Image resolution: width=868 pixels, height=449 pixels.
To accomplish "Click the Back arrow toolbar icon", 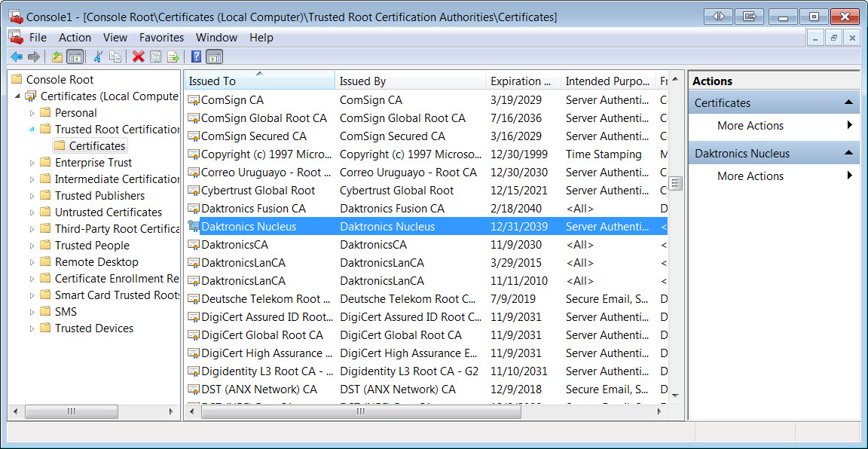I will [x=16, y=57].
